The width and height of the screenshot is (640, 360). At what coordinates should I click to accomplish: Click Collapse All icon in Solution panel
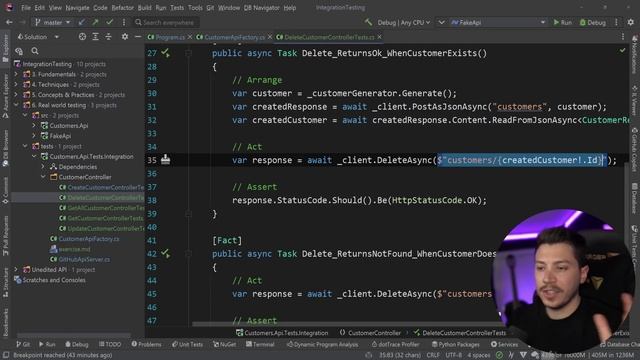pyautogui.click(x=108, y=37)
